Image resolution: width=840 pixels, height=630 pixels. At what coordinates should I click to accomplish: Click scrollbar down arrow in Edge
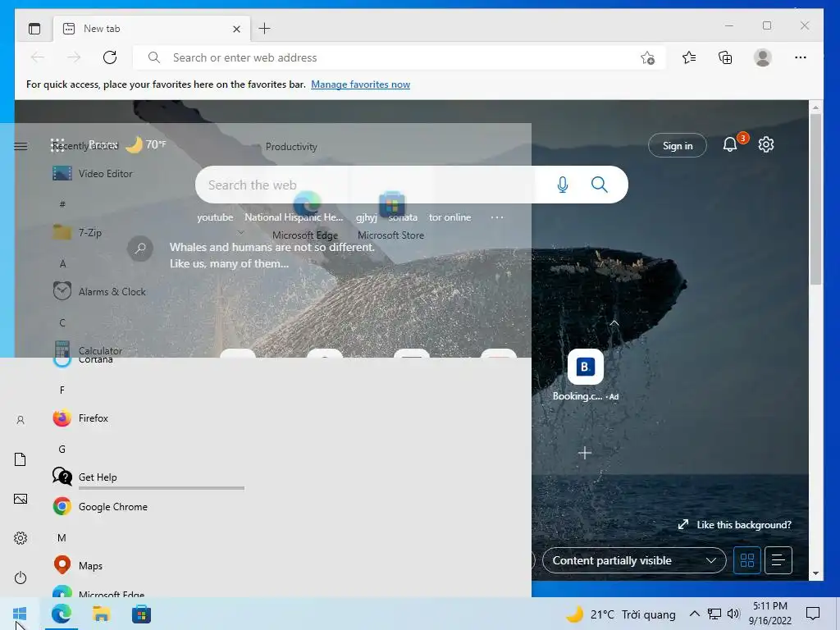click(815, 573)
